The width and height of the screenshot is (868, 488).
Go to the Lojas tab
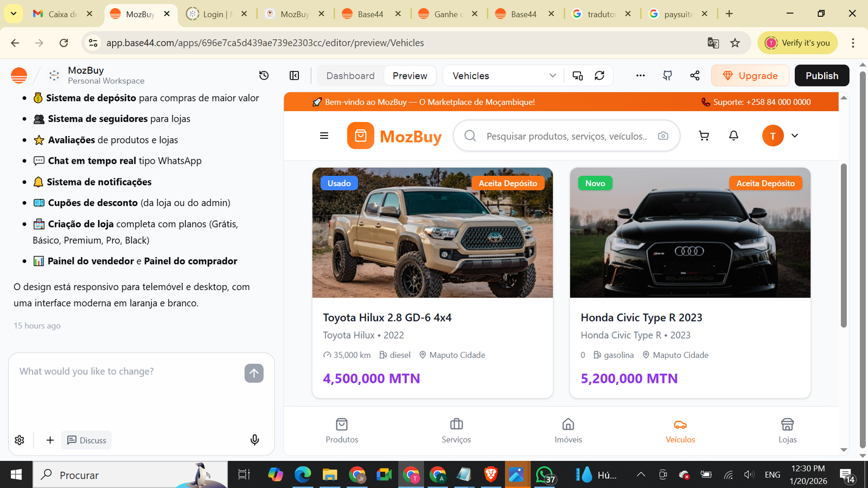coord(788,431)
